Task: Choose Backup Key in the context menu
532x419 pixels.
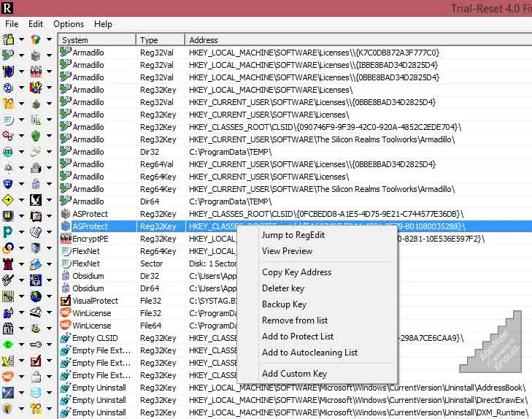Action: (x=284, y=304)
